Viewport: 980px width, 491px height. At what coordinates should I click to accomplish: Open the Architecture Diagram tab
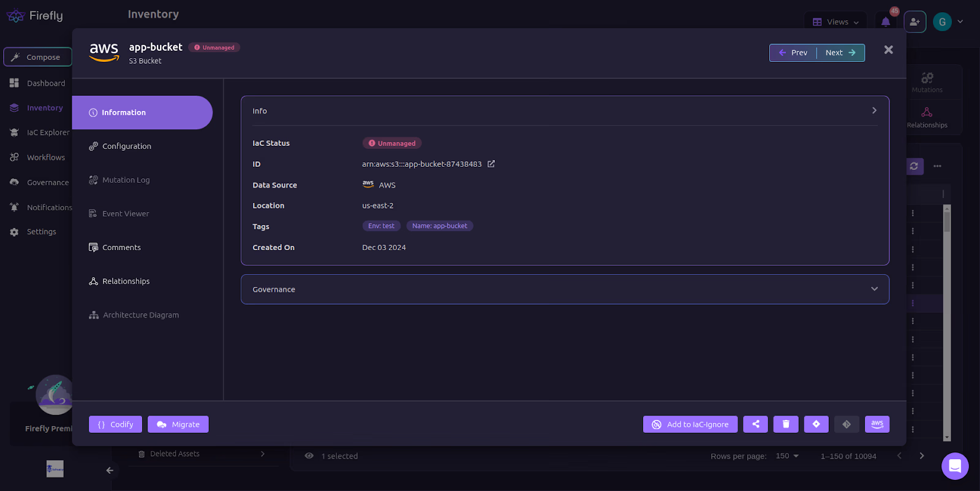134,315
